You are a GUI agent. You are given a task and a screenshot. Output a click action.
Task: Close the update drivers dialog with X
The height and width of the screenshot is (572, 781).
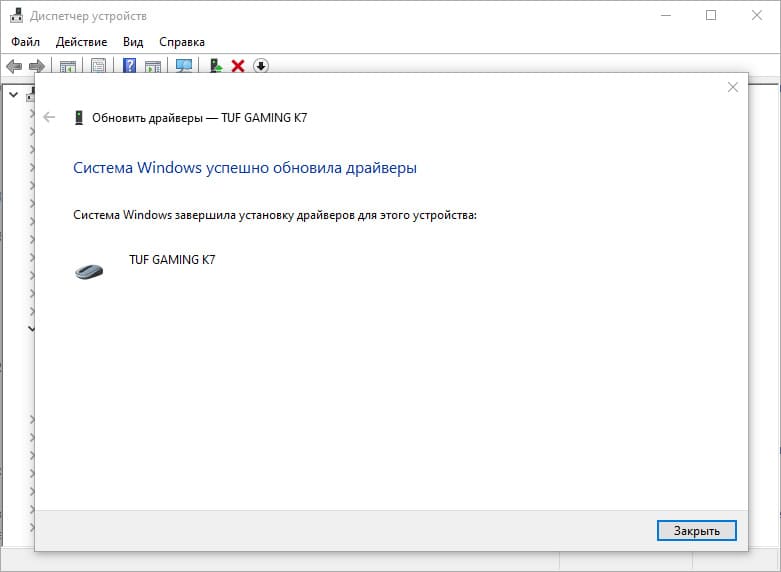733,87
